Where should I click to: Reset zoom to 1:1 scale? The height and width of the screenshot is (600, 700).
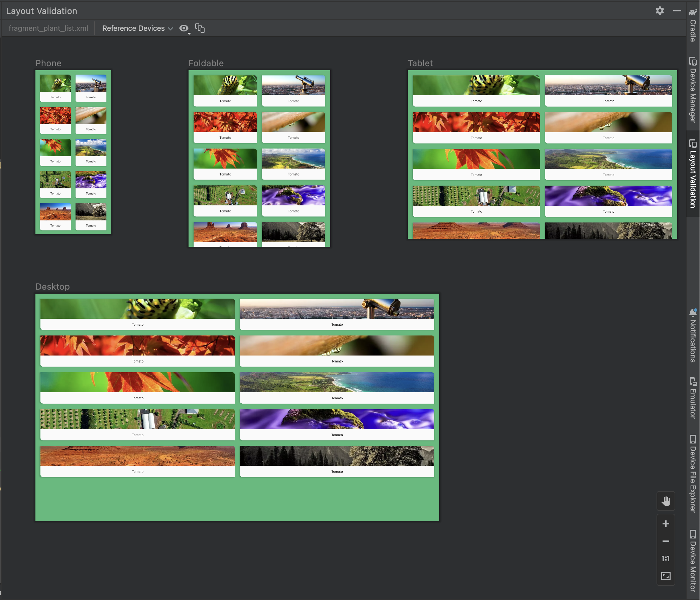tap(666, 558)
